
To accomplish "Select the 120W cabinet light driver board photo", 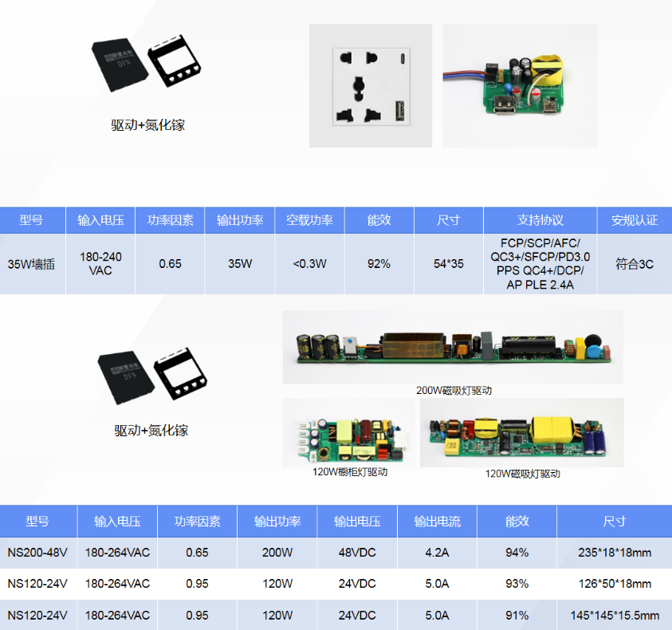I will 350,433.
